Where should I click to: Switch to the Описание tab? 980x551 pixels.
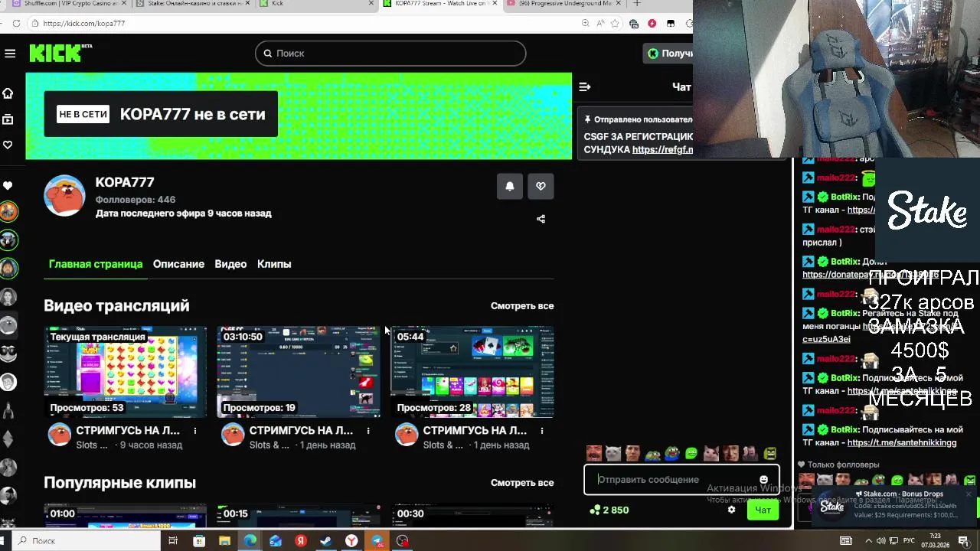(x=178, y=264)
